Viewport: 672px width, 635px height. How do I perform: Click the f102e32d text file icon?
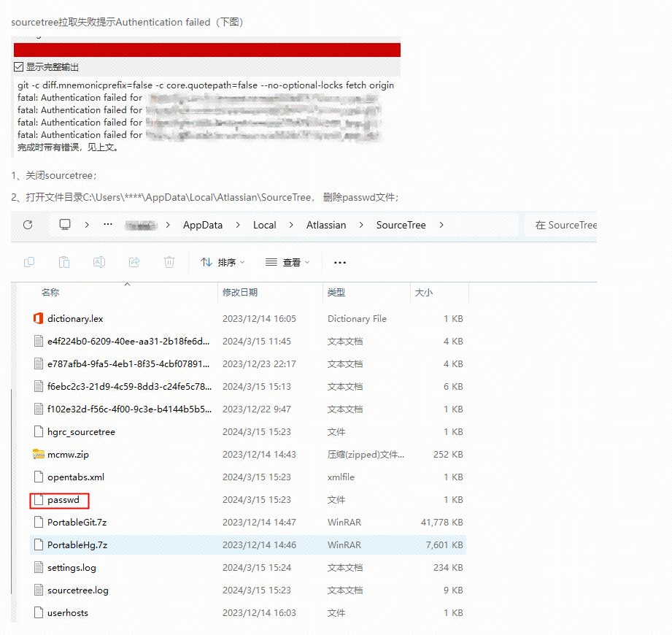coord(39,409)
